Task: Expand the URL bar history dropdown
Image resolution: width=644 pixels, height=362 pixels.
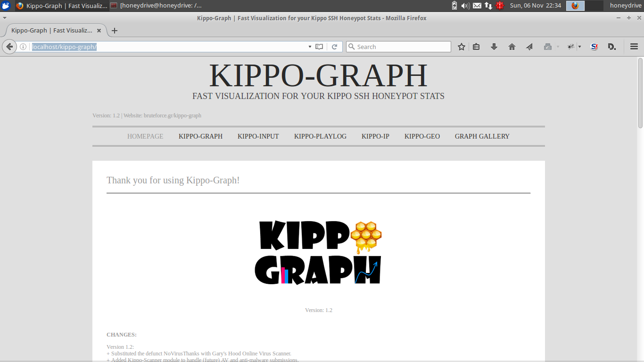Action: [310, 47]
